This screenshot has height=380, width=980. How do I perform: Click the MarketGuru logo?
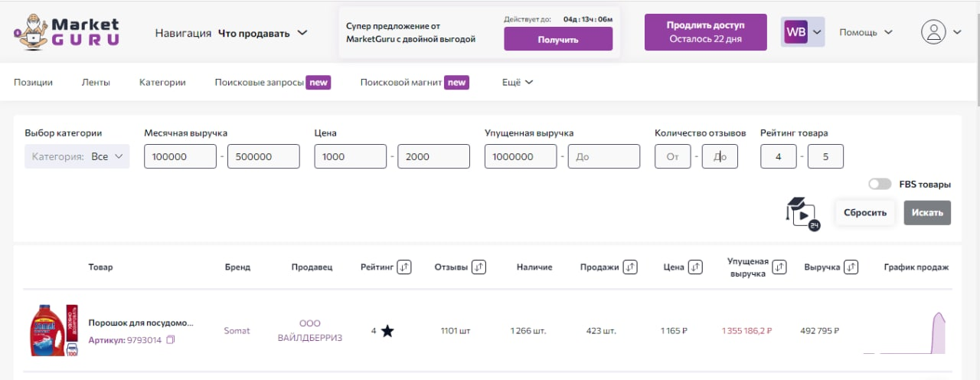pyautogui.click(x=67, y=32)
